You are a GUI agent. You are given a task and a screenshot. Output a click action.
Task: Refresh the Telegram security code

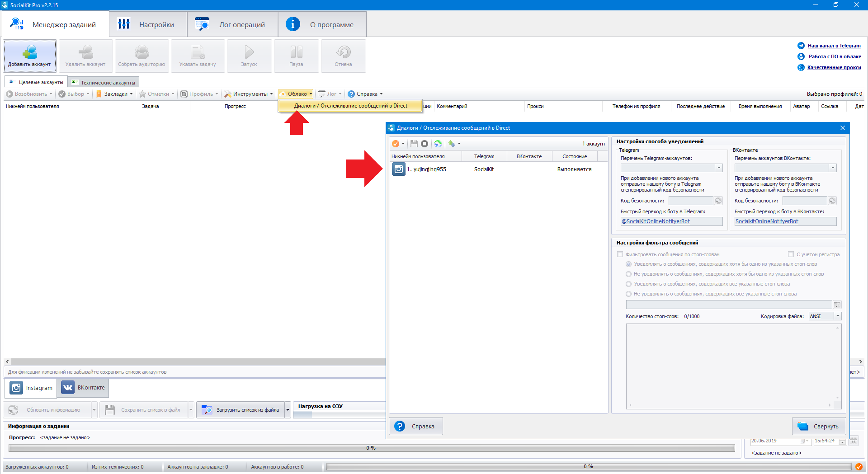pos(718,201)
